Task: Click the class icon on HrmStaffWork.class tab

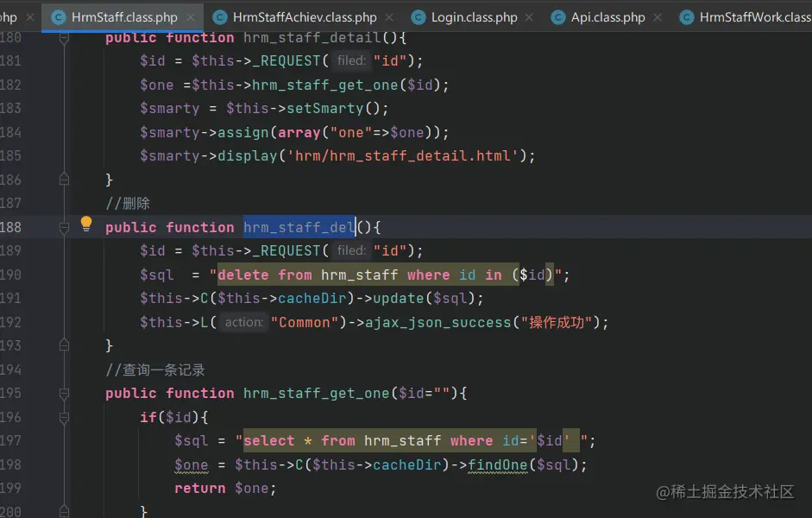Action: 687,17
